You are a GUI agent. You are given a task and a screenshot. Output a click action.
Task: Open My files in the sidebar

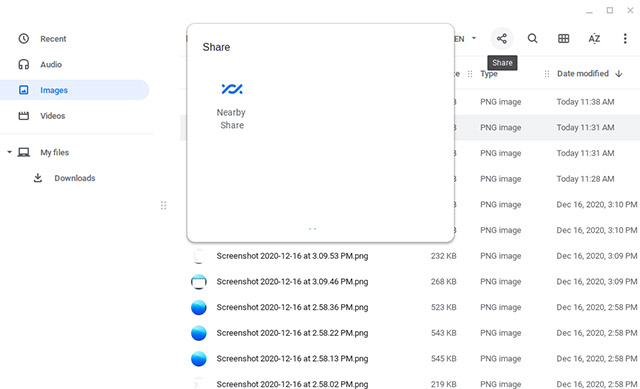click(54, 153)
